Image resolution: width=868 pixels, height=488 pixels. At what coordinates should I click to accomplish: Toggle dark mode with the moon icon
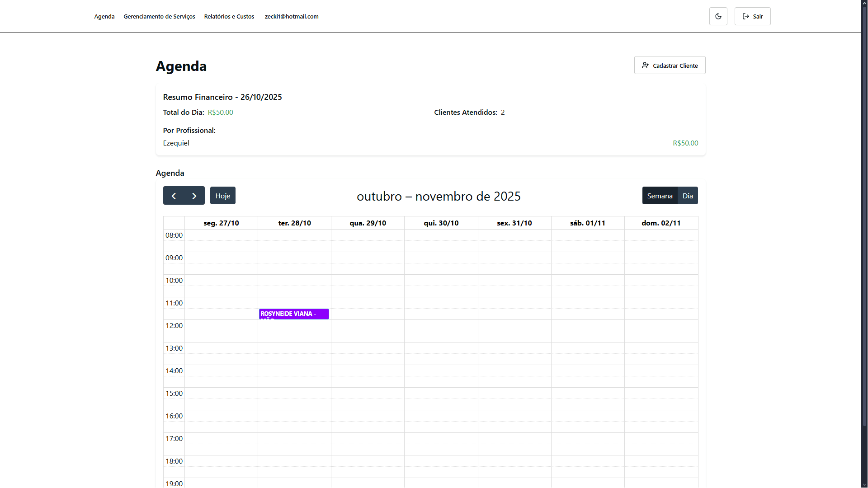point(718,16)
